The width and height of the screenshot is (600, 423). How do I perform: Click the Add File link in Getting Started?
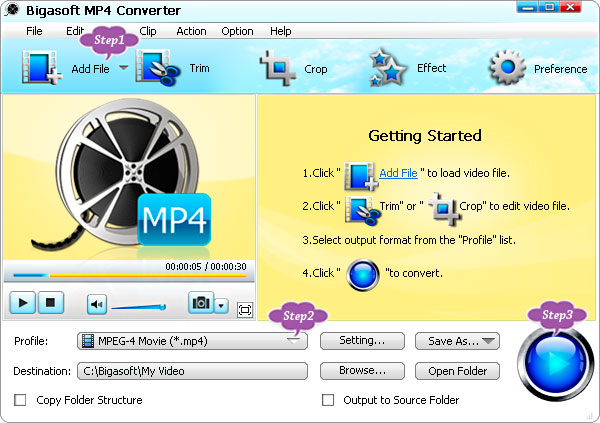click(398, 173)
